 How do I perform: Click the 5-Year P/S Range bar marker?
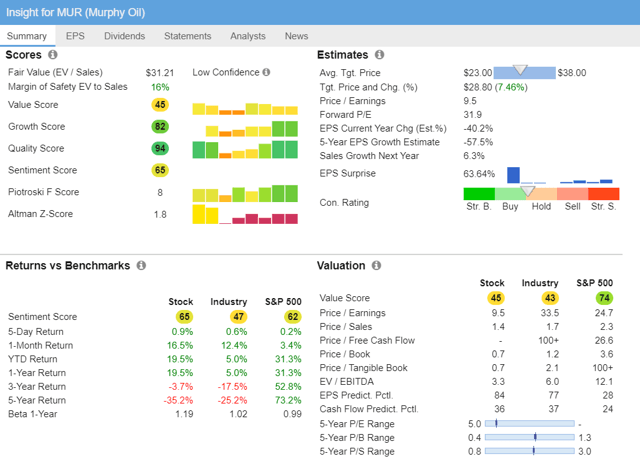(x=533, y=451)
